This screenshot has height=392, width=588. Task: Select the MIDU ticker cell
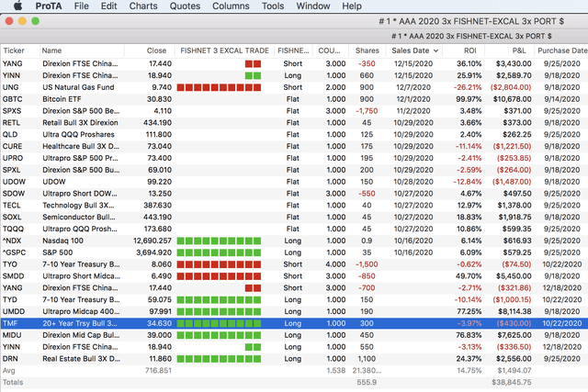(x=12, y=335)
